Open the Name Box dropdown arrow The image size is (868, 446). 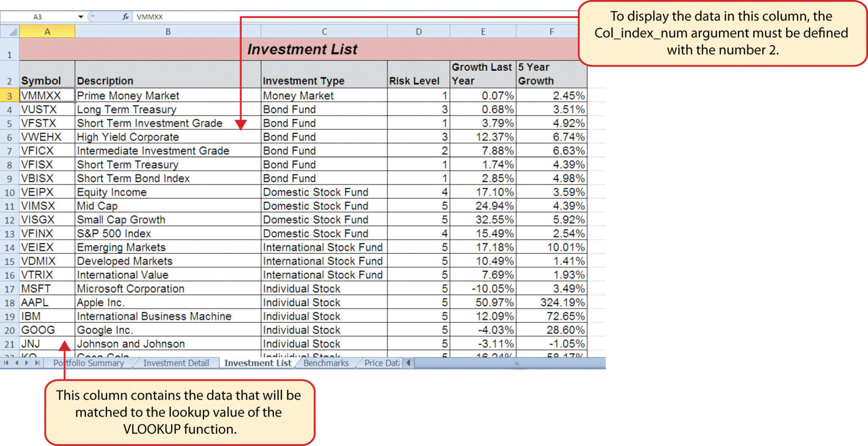[x=80, y=17]
